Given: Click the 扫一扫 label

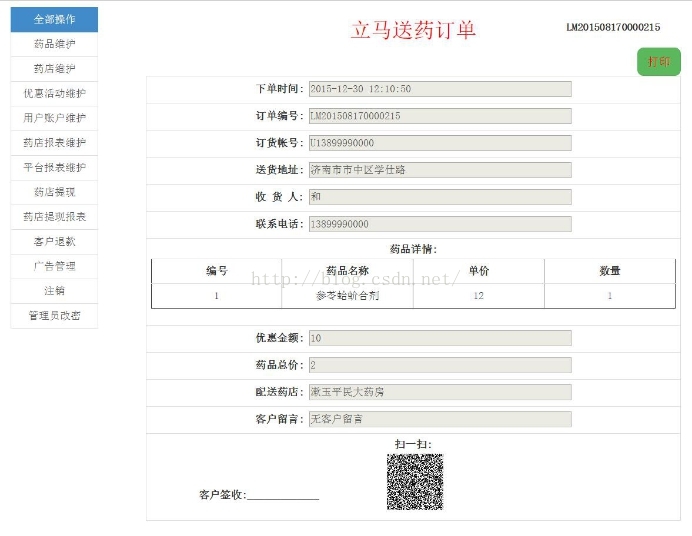Looking at the screenshot, I should [413, 444].
